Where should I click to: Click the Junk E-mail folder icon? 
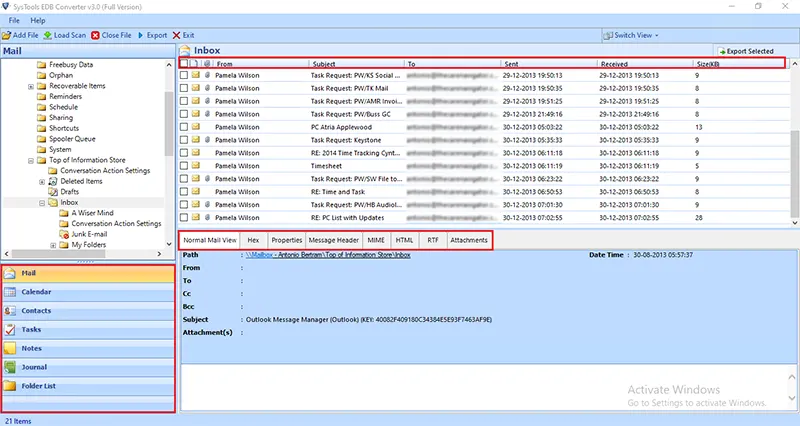(64, 234)
